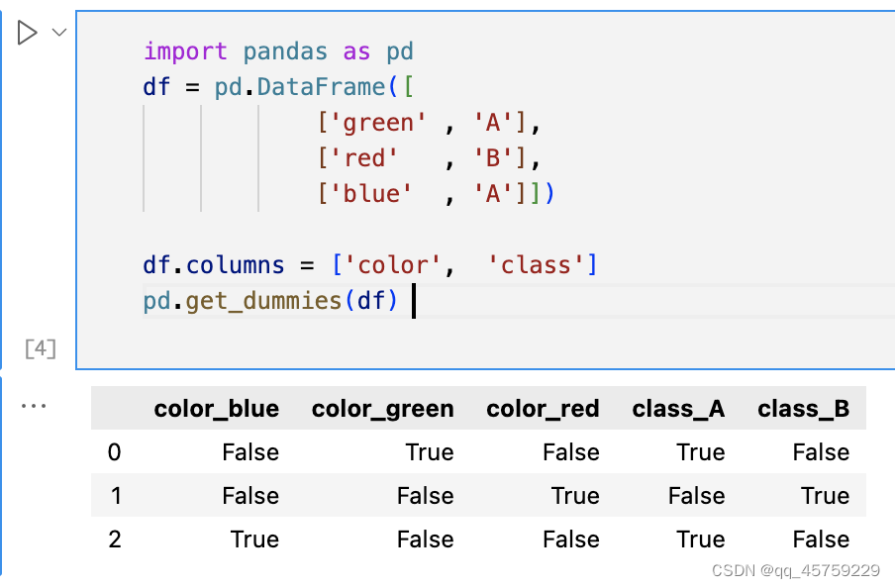Select the class_A column header
Screen dimensions: 895x588
[x=678, y=408]
